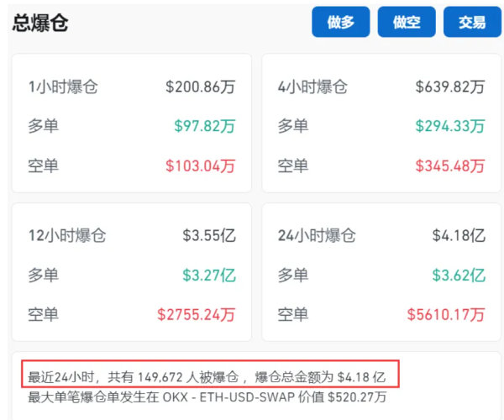Select the $2755.24万 short value
This screenshot has width=504, height=420.
196,315
